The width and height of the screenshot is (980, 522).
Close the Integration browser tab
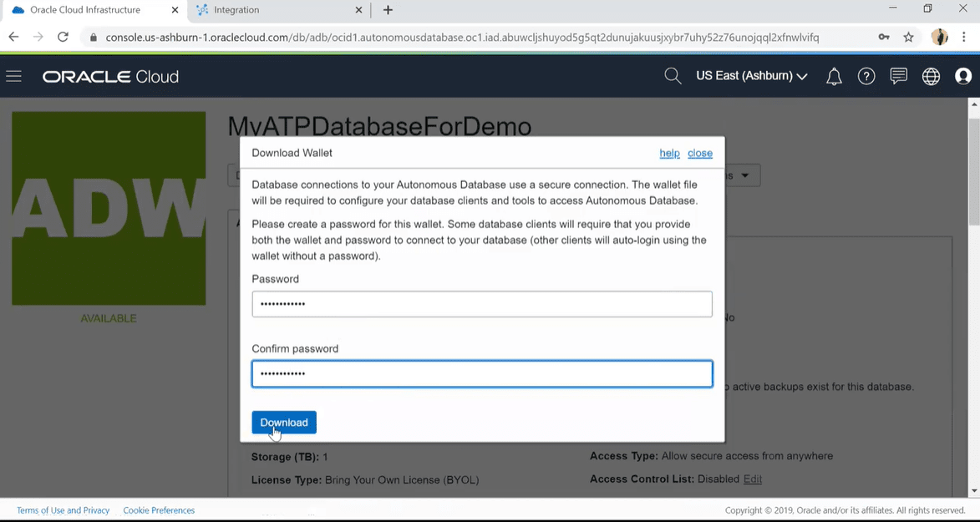pyautogui.click(x=358, y=10)
